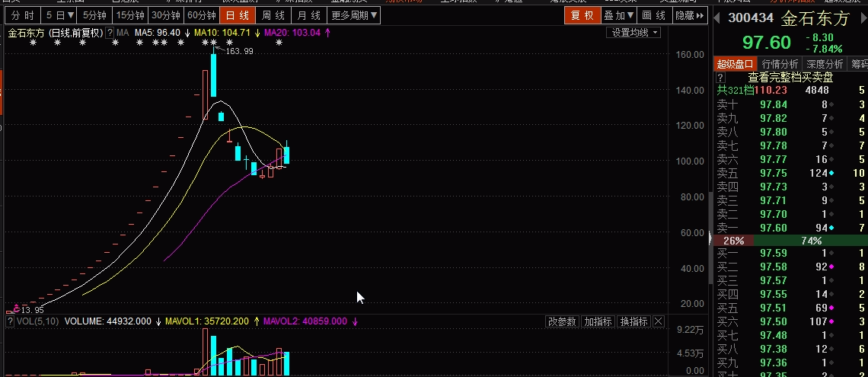The width and height of the screenshot is (868, 377).
Task: Select the 日线 daily chart tab
Action: click(238, 15)
